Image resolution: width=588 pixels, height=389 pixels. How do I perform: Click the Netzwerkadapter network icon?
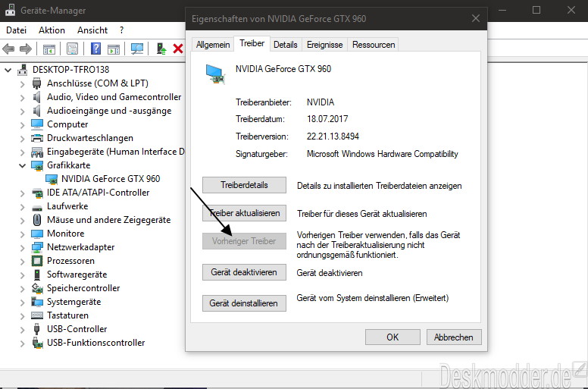[37, 247]
